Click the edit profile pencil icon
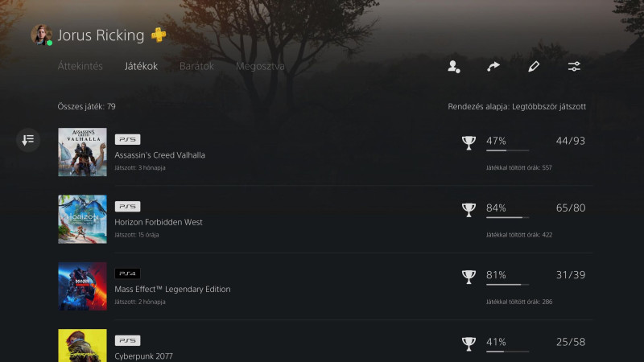This screenshot has height=362, width=644. tap(534, 67)
